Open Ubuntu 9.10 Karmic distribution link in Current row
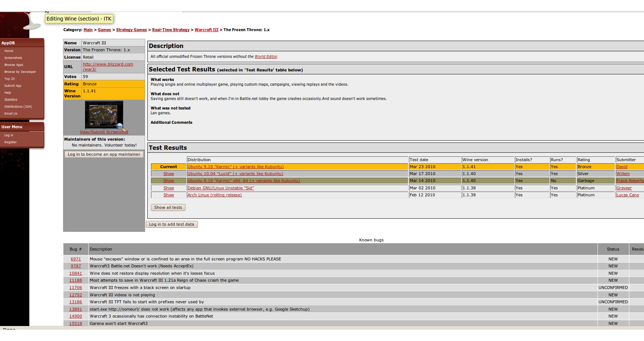644x341 pixels. tap(236, 167)
